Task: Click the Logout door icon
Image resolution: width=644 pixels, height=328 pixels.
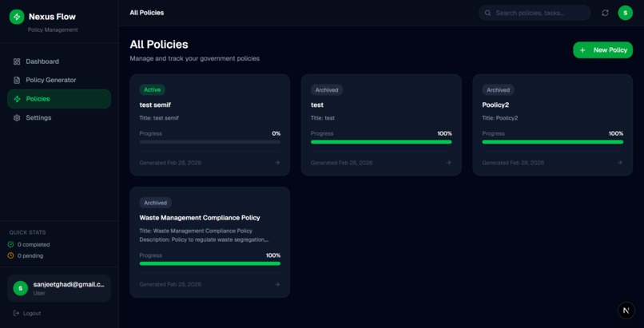Action: point(17,314)
